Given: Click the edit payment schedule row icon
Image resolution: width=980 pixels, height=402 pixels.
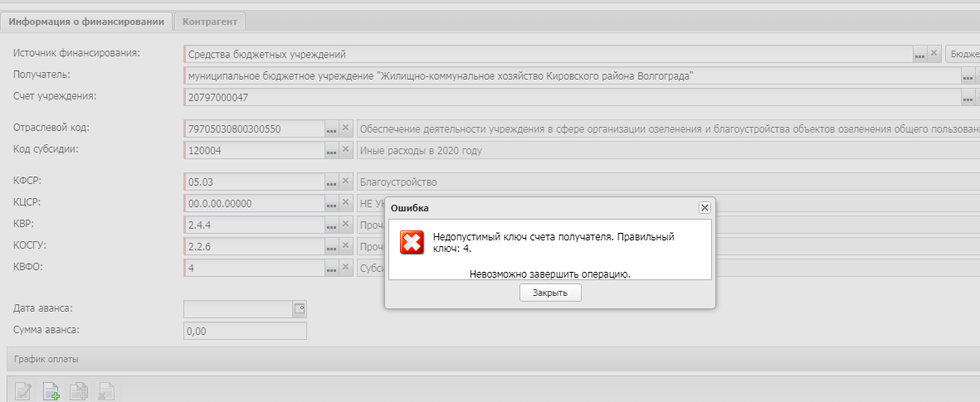Looking at the screenshot, I should pos(23,391).
